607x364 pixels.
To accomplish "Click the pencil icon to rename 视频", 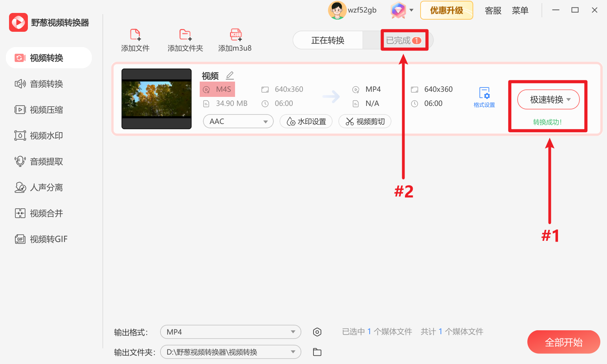I will coord(230,75).
